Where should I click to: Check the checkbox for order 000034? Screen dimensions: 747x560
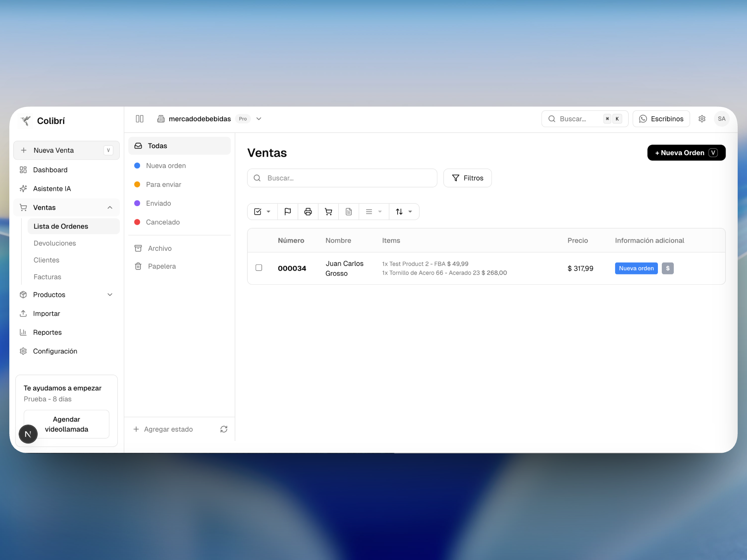[x=259, y=268]
